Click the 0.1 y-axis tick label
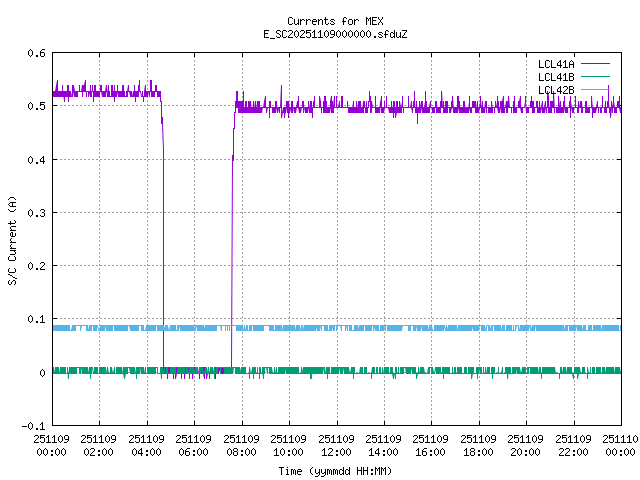 pos(36,319)
